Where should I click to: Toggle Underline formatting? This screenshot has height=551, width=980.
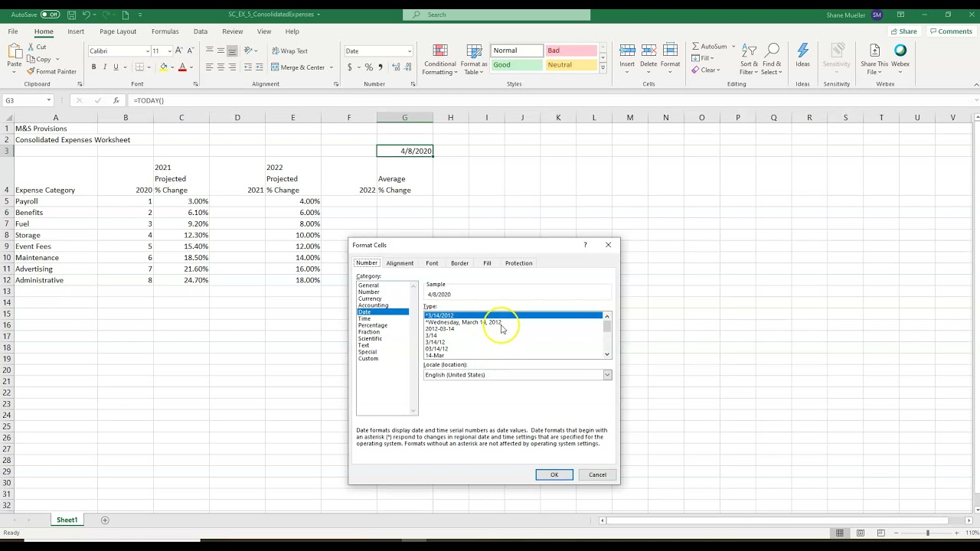116,67
